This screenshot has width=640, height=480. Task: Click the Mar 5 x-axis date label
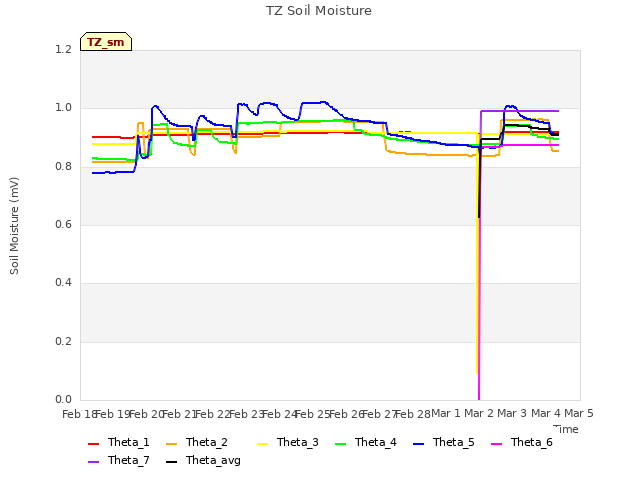pos(579,414)
